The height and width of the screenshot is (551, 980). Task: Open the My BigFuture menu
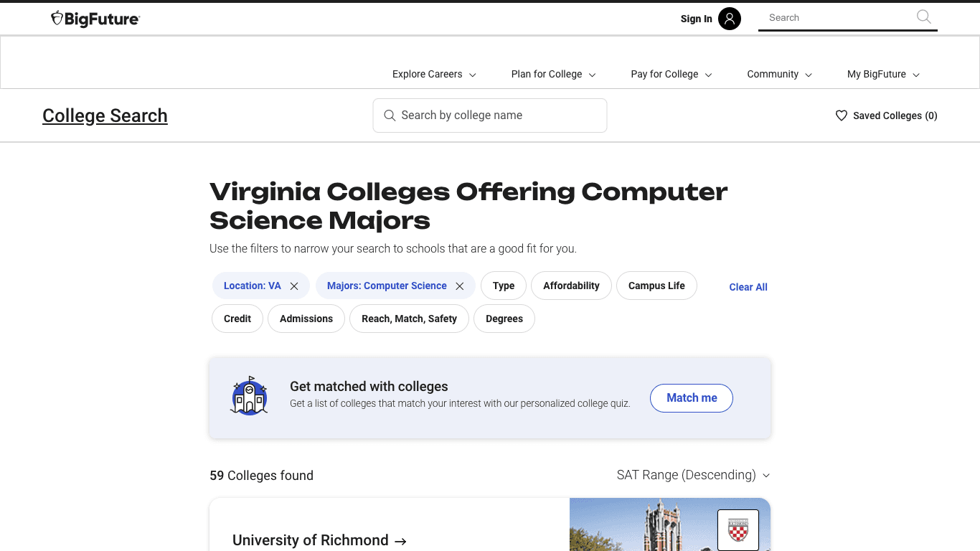[x=882, y=74]
